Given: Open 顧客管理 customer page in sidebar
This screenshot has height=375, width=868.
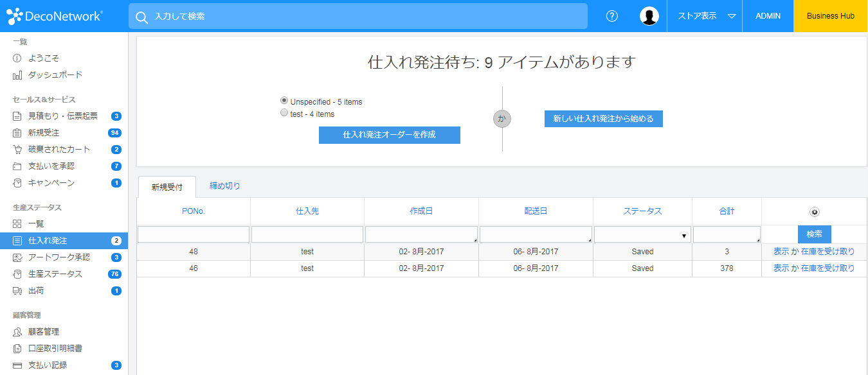Looking at the screenshot, I should [x=43, y=332].
